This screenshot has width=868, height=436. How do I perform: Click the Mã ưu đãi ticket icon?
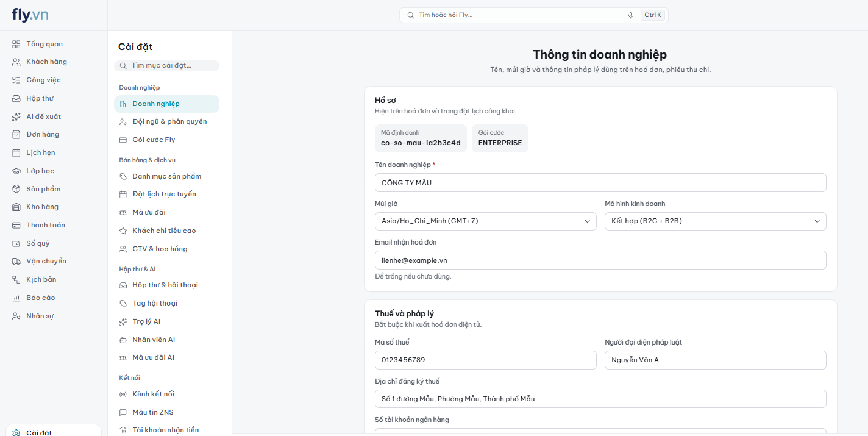pos(123,212)
